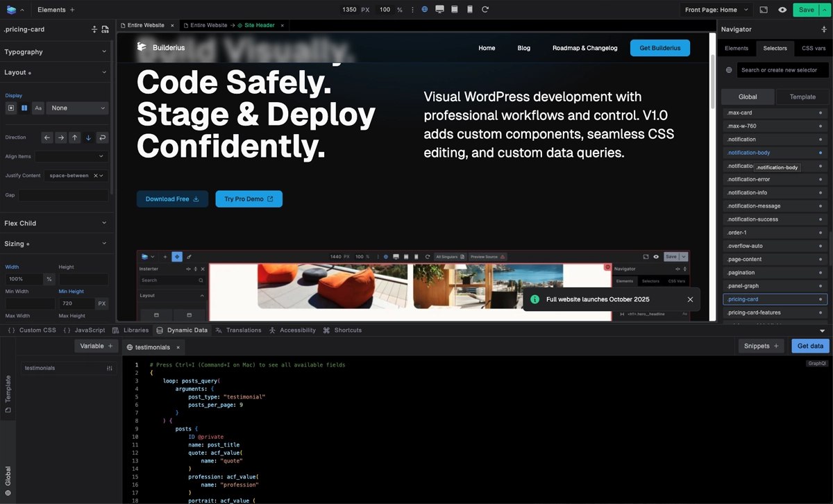This screenshot has height=504, width=833.
Task: Select the mobile phone viewport icon
Action: point(470,10)
